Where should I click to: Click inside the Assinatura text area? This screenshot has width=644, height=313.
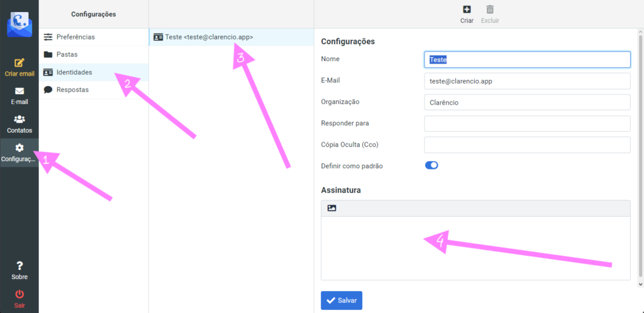pos(475,248)
